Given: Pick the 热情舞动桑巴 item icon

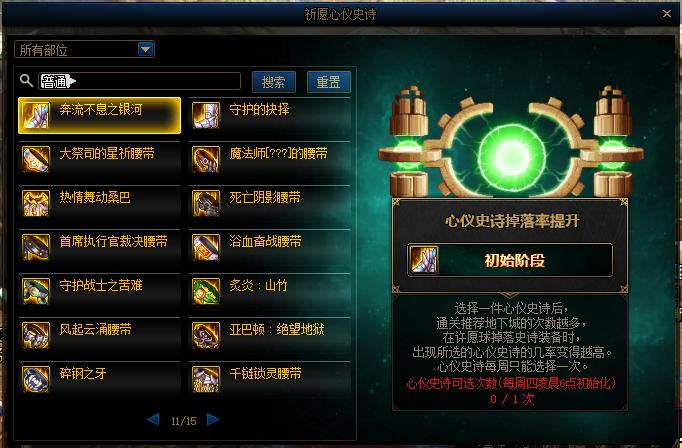Looking at the screenshot, I should click(x=36, y=204).
